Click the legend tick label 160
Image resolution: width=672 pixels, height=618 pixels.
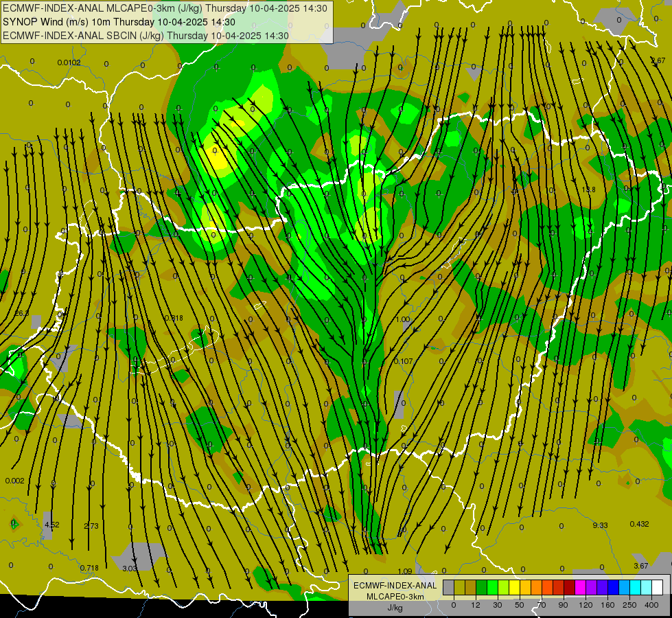coord(607,605)
